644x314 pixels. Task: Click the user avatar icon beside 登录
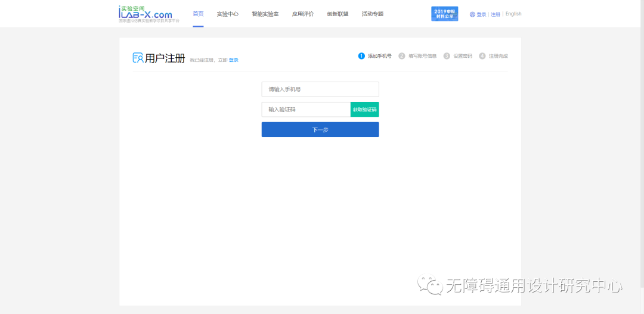point(472,14)
